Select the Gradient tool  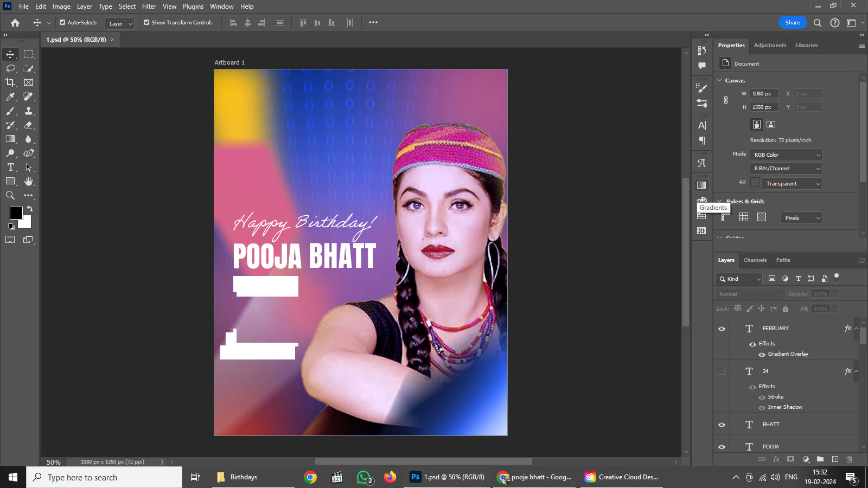tap(10, 139)
